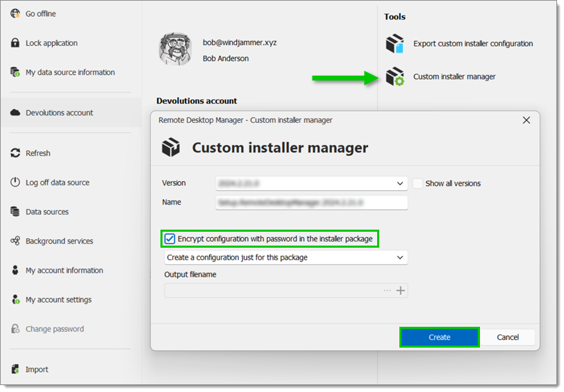Click the ellipsis browse icon in Output filename
Image resolution: width=564 pixels, height=392 pixels.
coord(387,290)
